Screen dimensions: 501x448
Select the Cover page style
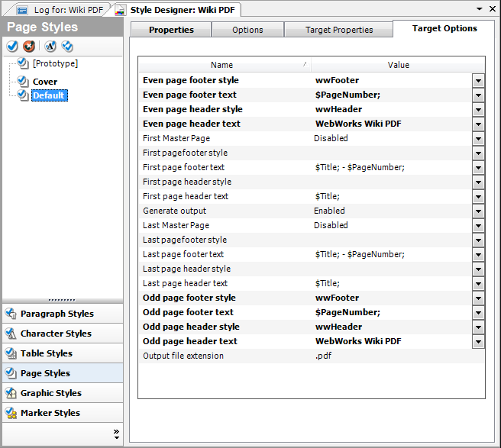point(45,81)
